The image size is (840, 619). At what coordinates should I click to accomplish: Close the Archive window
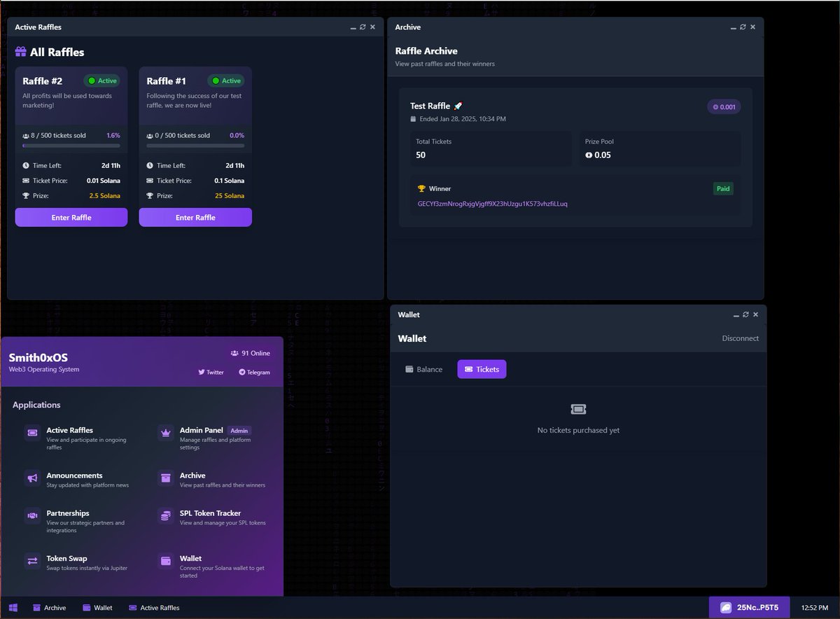point(752,27)
